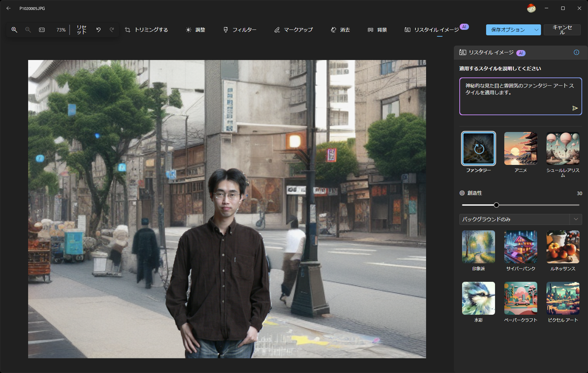Open the トリミングする crop tab

(x=146, y=30)
